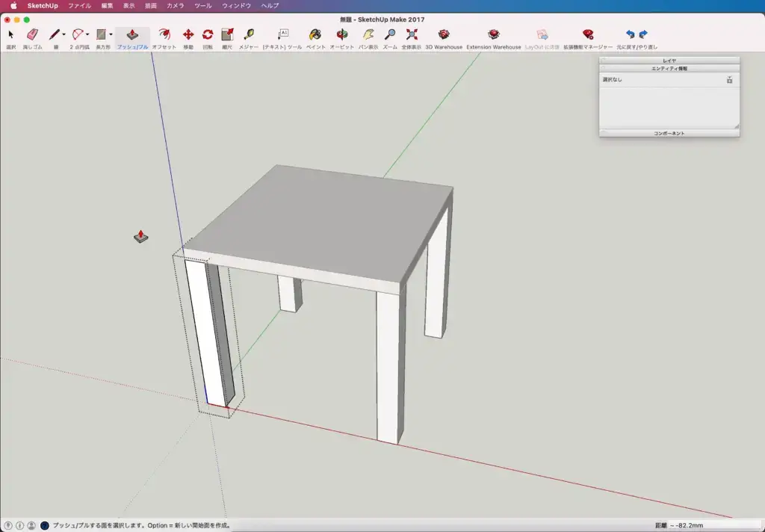Image resolution: width=765 pixels, height=532 pixels.
Task: Click the 全体表示 zoom extents icon
Action: click(x=412, y=34)
